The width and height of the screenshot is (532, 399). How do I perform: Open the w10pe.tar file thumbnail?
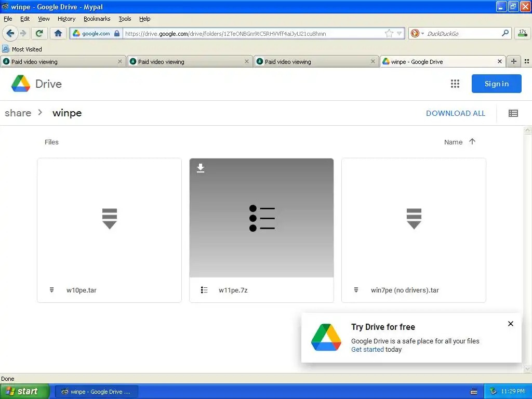point(109,218)
